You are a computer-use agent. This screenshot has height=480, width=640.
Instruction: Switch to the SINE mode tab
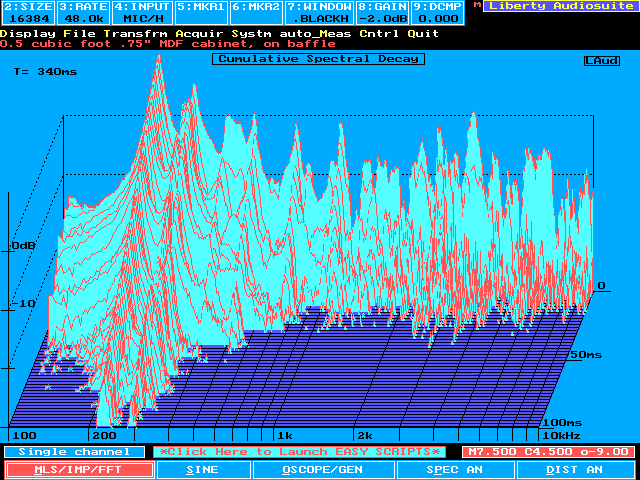point(204,469)
